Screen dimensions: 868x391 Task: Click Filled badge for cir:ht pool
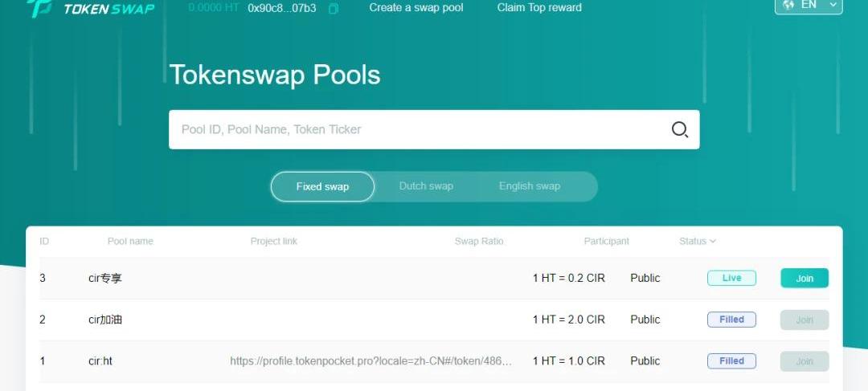[x=731, y=361]
